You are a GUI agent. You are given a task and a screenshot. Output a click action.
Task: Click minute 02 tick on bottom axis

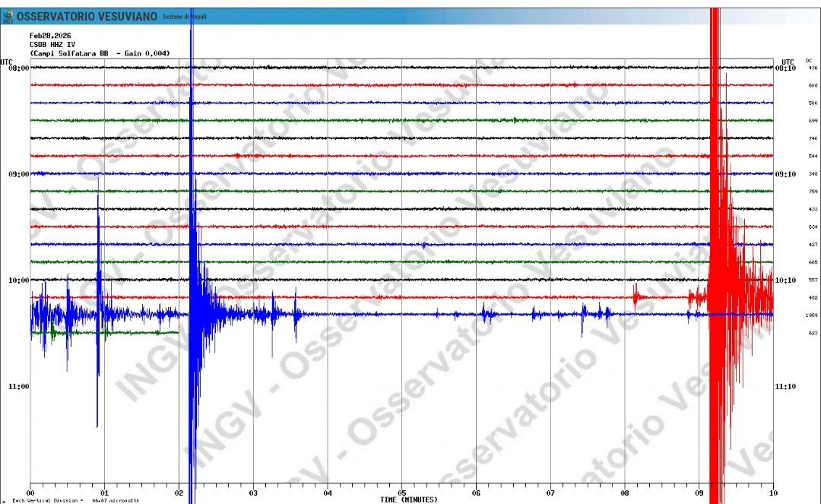click(x=179, y=493)
